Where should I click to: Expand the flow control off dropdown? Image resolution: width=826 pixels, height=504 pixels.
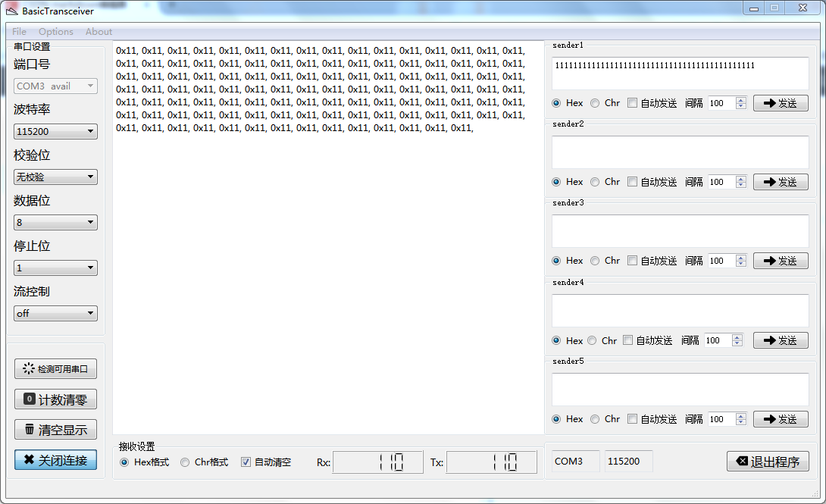tap(55, 313)
